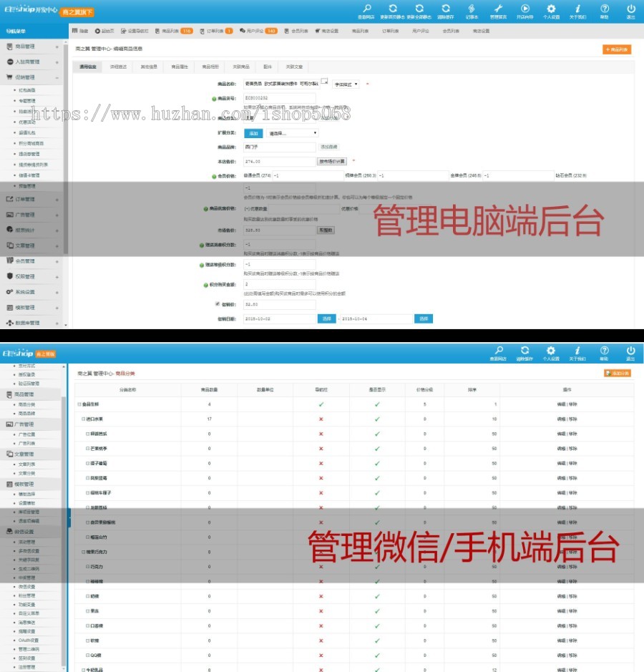Switch to the 商品属性 tab
Viewport: 644px width, 672px height.
[180, 67]
